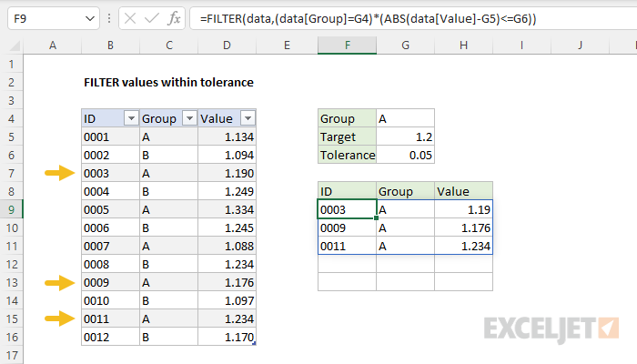
Task: Select column A header
Action: point(53,45)
